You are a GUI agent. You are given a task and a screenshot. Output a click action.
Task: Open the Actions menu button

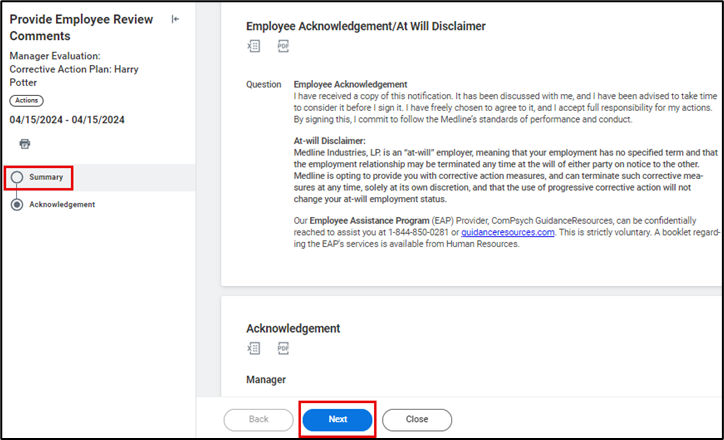click(x=26, y=101)
